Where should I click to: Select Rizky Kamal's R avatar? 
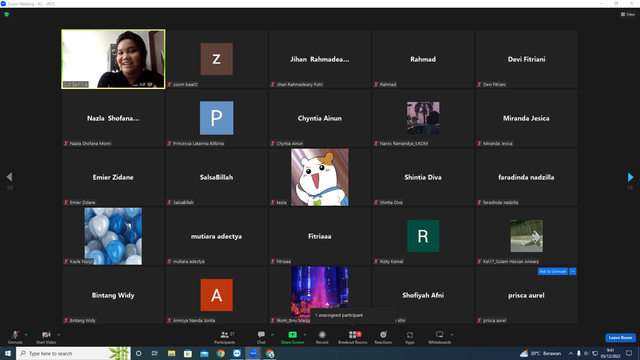pyautogui.click(x=423, y=236)
